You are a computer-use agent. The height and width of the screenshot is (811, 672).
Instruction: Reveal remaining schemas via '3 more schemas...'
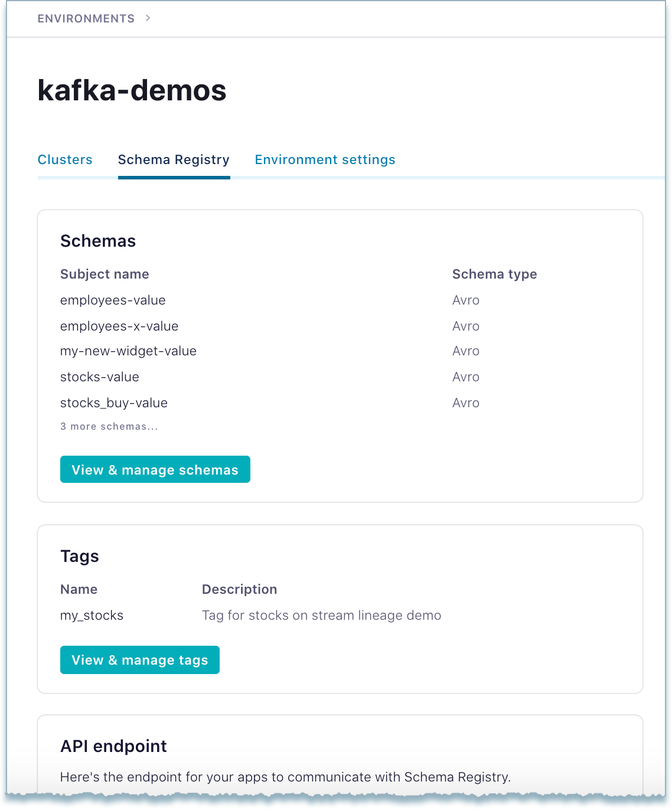(x=109, y=426)
